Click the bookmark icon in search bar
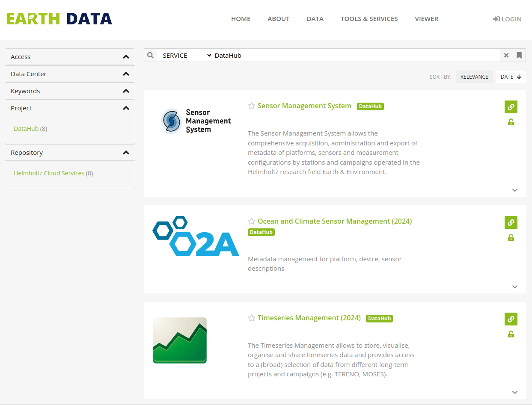532x405 pixels. [x=519, y=55]
